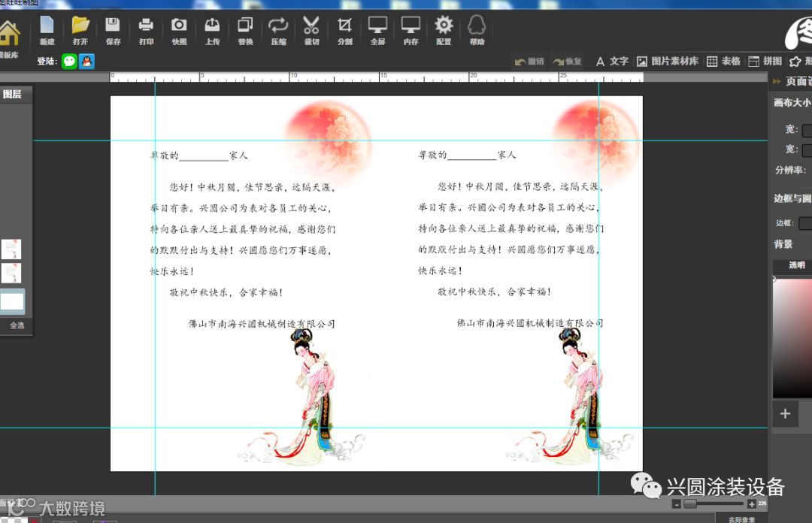Open the 拼图 collage tool
This screenshot has width=812, height=523.
[765, 62]
